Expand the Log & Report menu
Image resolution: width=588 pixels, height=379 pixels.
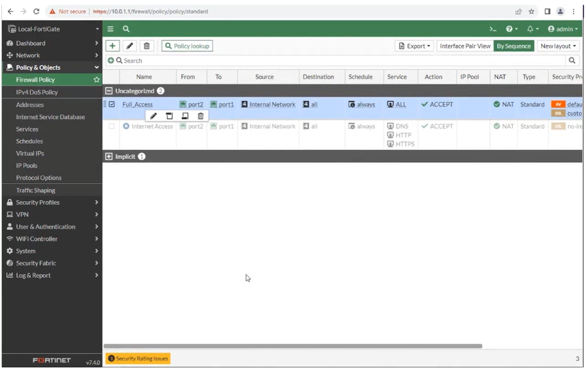[x=52, y=275]
